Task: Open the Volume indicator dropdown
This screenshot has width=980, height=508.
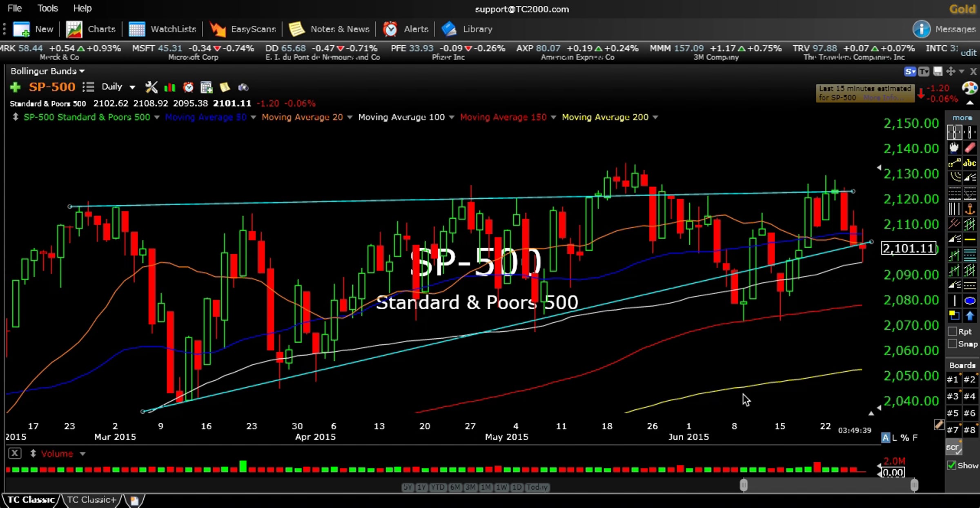Action: point(82,454)
